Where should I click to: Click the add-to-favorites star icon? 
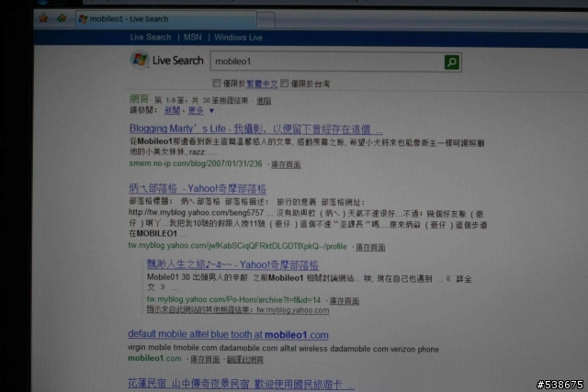tap(62, 18)
